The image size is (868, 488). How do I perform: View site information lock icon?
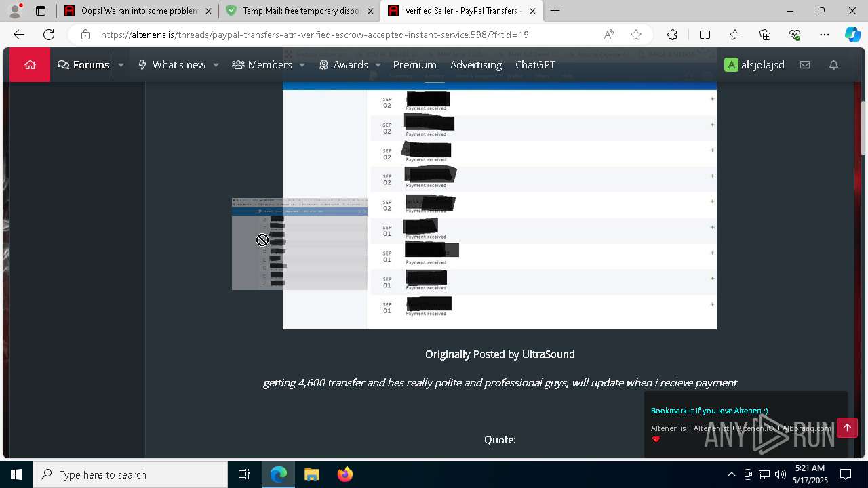(x=85, y=35)
